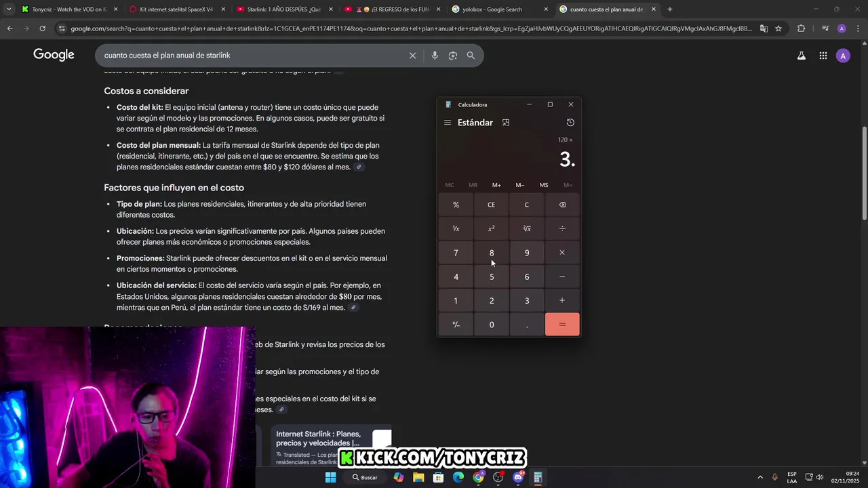Open a new Chrome tab
The height and width of the screenshot is (488, 868).
[x=670, y=9]
